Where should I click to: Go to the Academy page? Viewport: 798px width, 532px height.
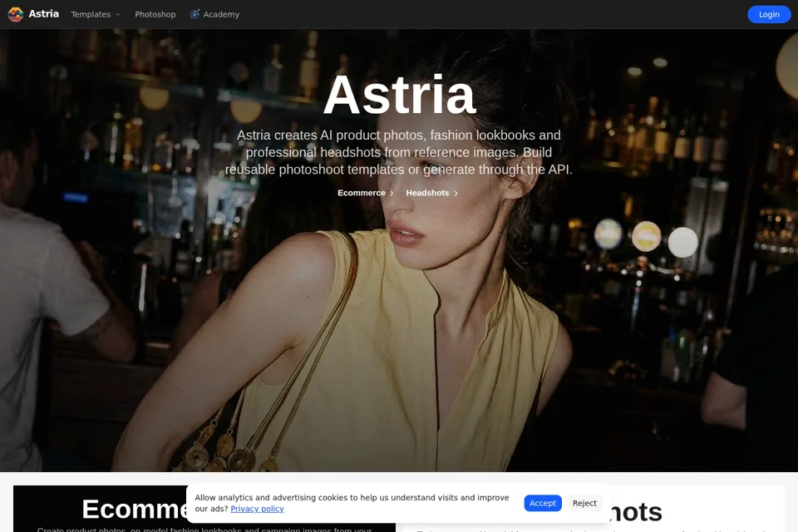[221, 14]
